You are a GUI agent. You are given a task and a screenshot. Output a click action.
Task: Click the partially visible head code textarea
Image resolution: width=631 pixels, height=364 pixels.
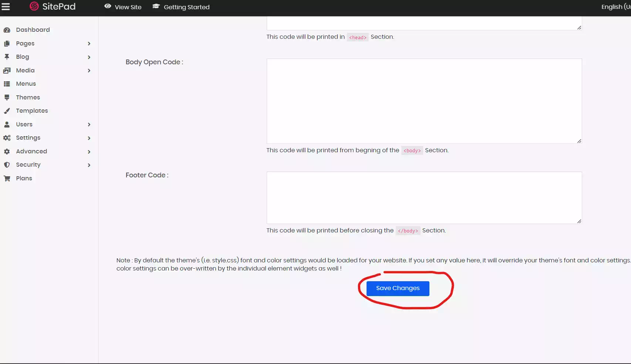click(424, 23)
